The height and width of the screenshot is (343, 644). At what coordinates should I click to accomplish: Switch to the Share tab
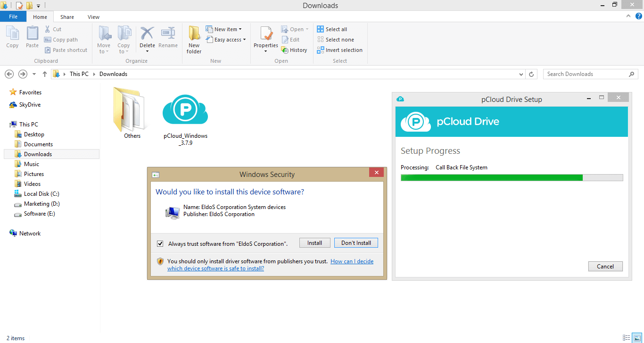(x=67, y=17)
